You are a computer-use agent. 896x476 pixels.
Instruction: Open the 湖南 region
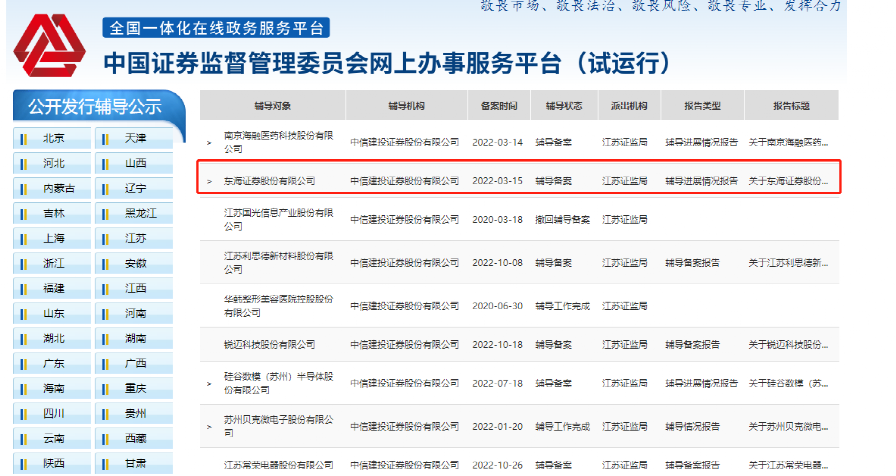click(134, 339)
